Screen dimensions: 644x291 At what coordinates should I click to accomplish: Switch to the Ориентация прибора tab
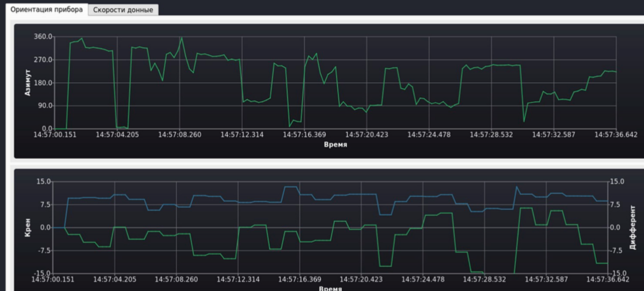coord(46,9)
